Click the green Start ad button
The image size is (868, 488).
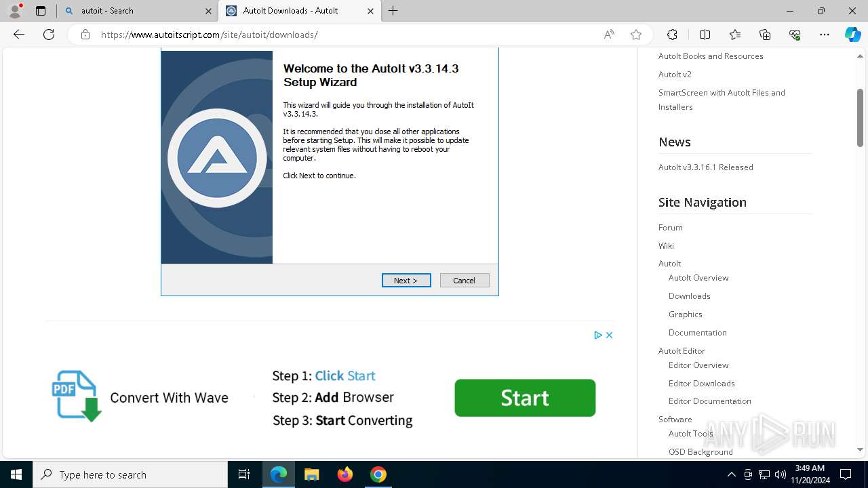click(x=525, y=398)
